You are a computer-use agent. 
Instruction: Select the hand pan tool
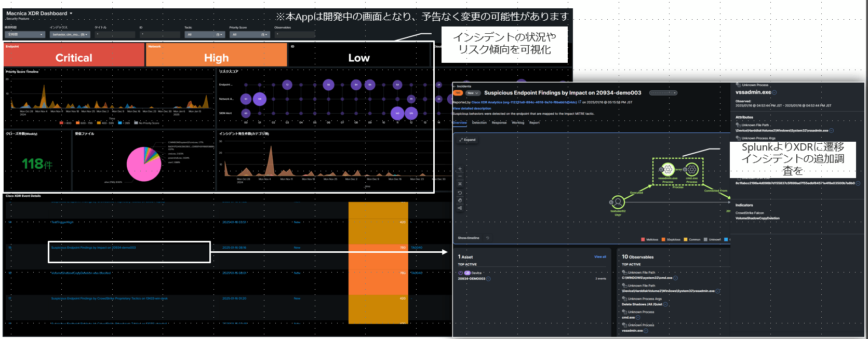point(460,200)
